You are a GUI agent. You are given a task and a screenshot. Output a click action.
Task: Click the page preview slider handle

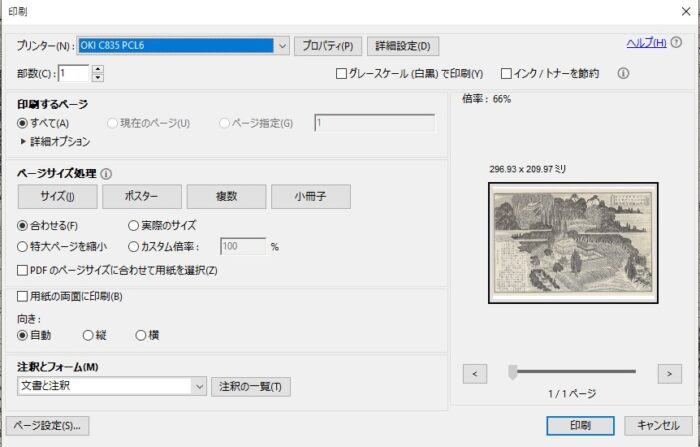pyautogui.click(x=513, y=372)
